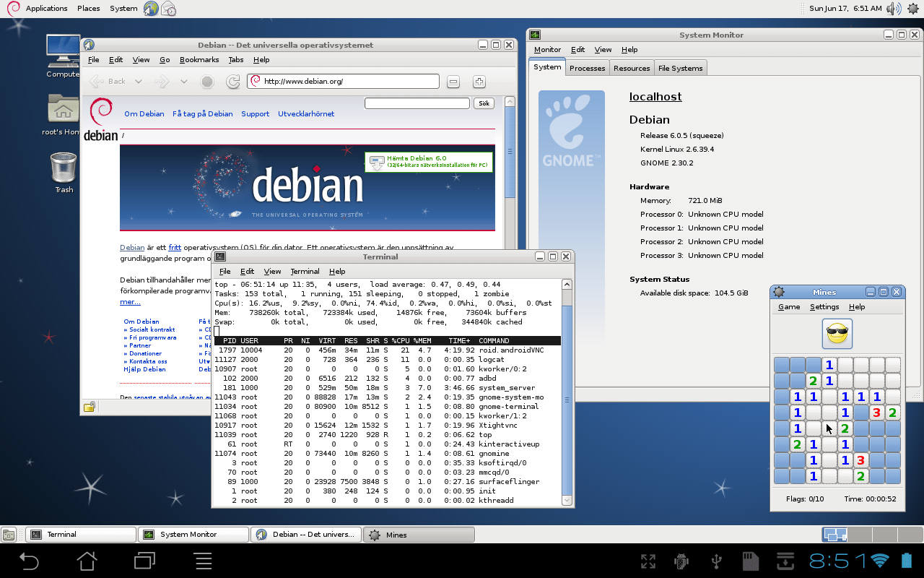The width and height of the screenshot is (924, 578).
Task: Open the Forward button dropdown arrow
Action: click(183, 81)
